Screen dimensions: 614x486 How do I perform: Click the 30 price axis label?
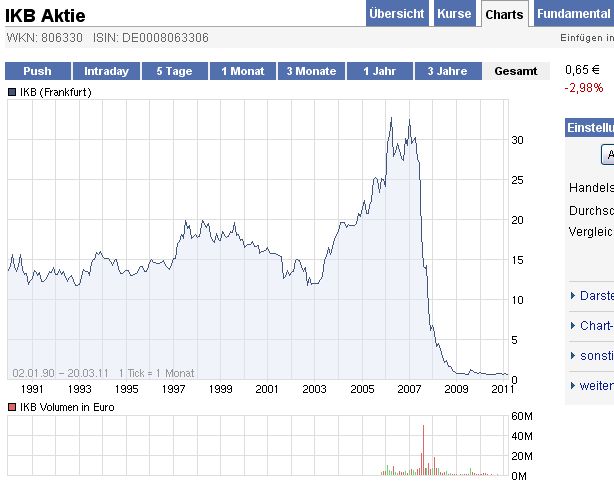click(x=517, y=140)
